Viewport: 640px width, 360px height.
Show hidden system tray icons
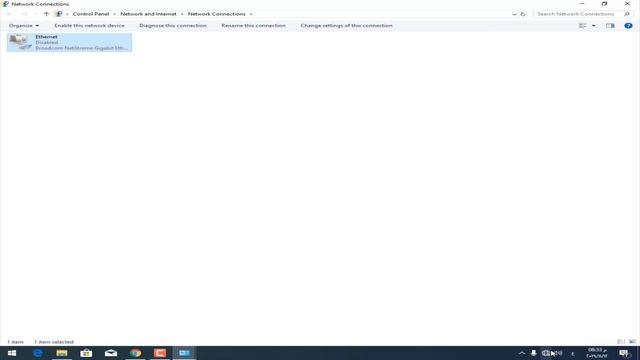522,353
